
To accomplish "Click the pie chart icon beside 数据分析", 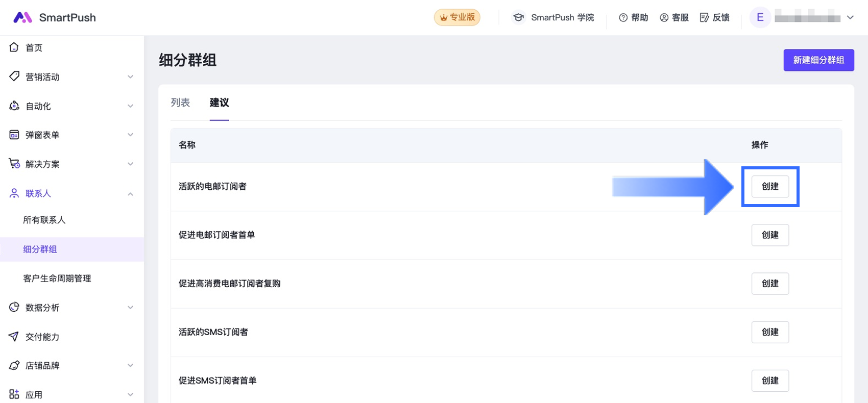I will (14, 307).
